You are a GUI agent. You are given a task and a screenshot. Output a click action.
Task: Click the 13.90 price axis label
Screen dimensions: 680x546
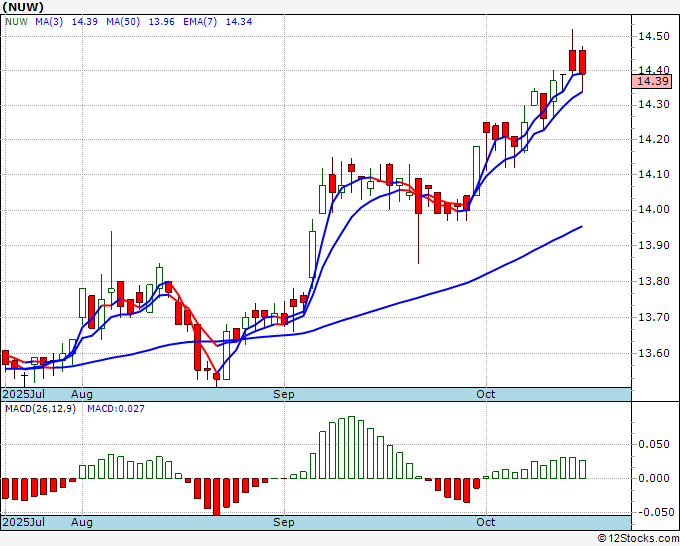pyautogui.click(x=654, y=245)
